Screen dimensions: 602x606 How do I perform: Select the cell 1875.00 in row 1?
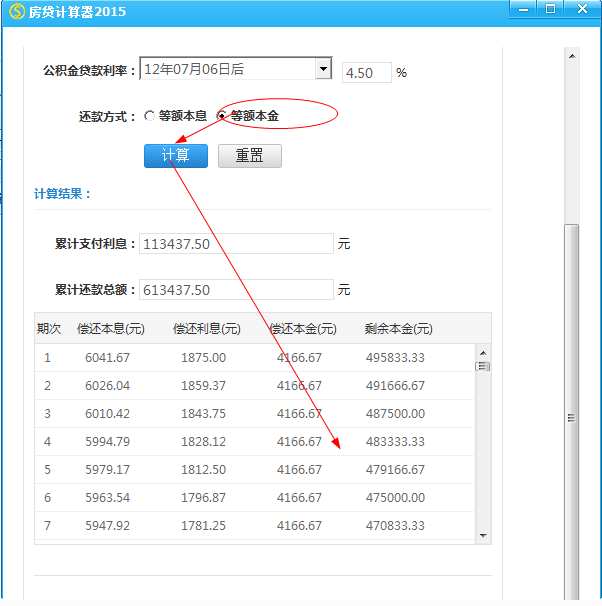click(204, 357)
